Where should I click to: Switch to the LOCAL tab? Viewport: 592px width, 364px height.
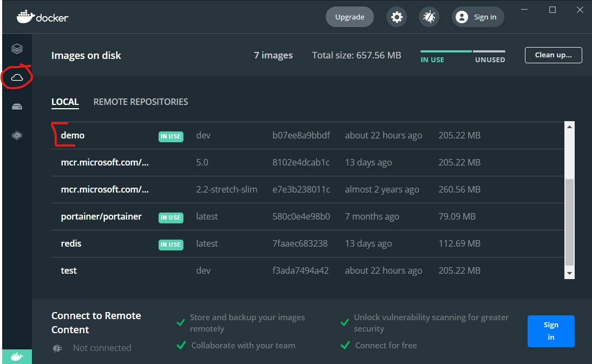point(65,102)
